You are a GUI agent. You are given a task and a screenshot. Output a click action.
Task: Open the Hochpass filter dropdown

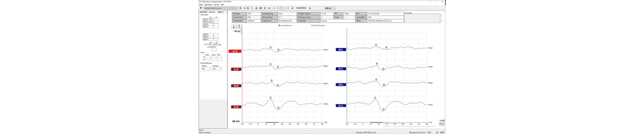tap(217, 69)
